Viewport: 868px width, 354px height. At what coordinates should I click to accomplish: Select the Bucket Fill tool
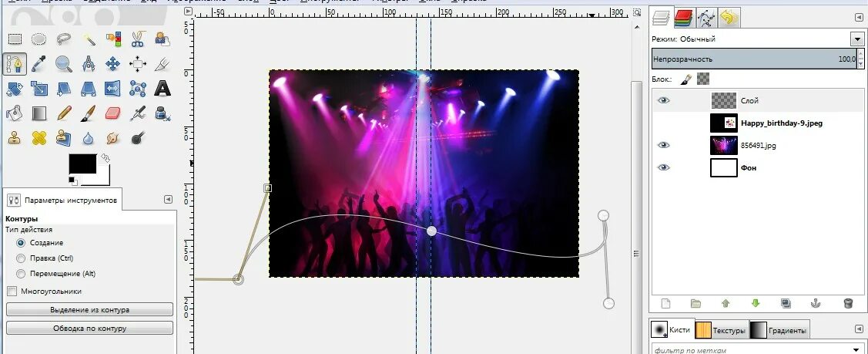pyautogui.click(x=15, y=113)
